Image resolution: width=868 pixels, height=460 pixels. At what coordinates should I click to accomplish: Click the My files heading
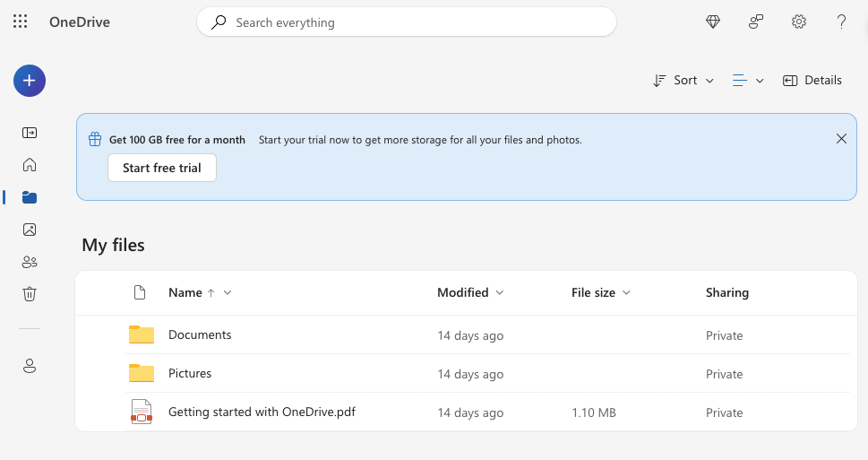coord(113,245)
